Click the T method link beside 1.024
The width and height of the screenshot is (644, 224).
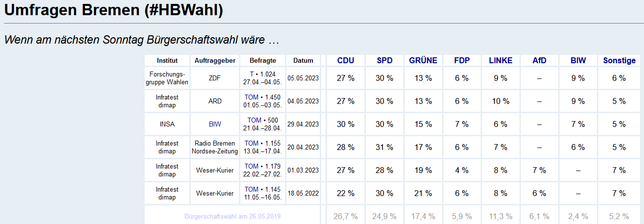tap(252, 74)
